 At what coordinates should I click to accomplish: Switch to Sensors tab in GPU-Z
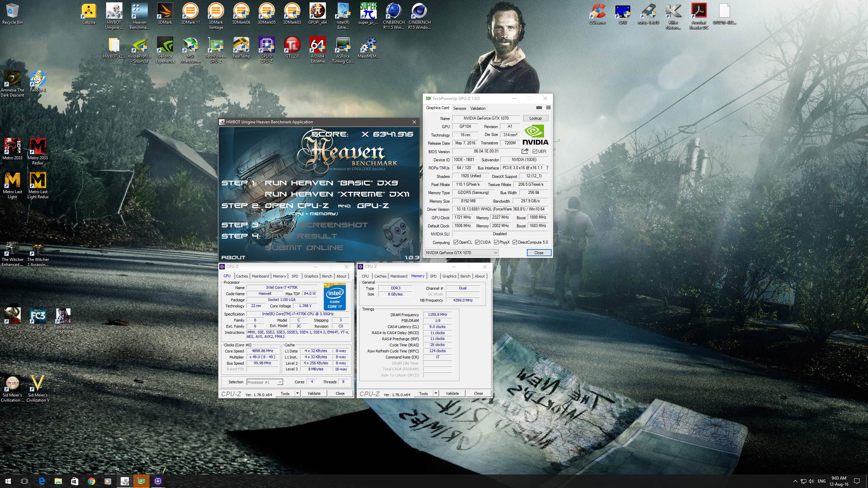click(459, 108)
